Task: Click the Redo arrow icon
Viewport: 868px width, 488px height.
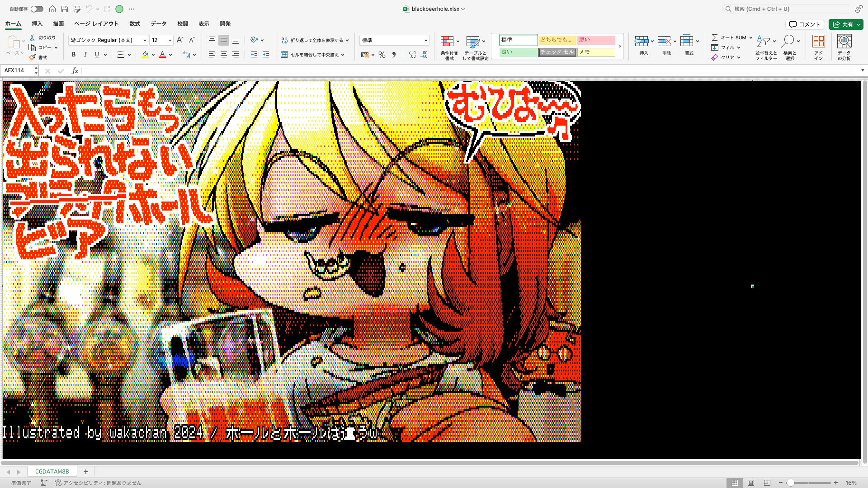Action: tap(107, 9)
